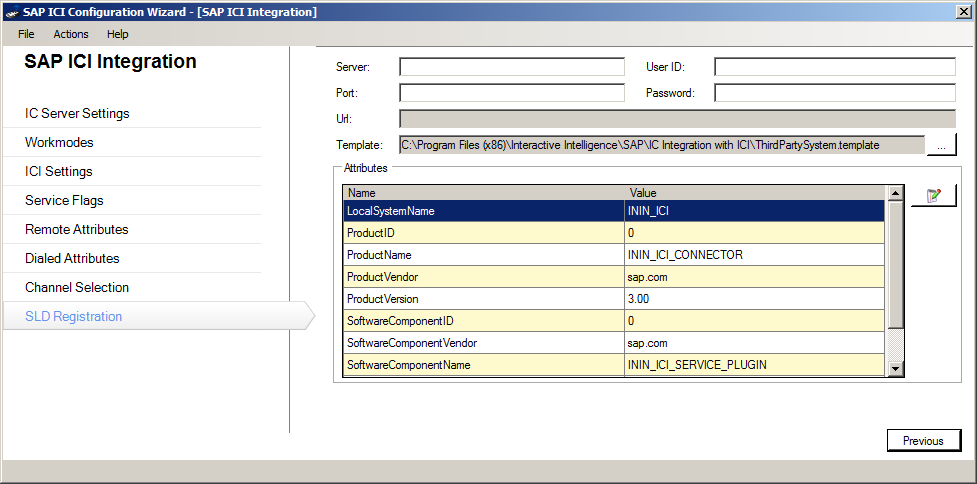The image size is (977, 484).
Task: Click into the Server input field
Action: tap(511, 67)
